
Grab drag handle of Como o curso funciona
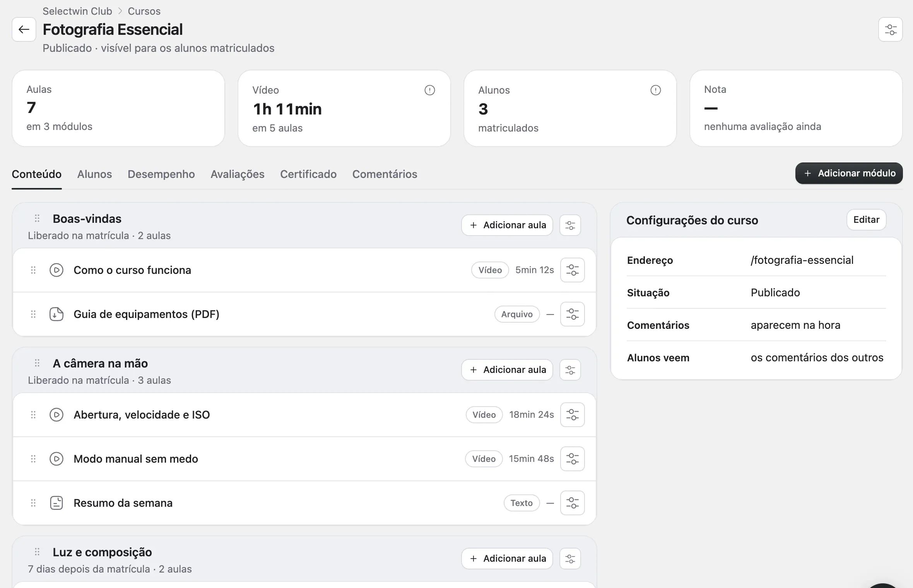tap(33, 270)
